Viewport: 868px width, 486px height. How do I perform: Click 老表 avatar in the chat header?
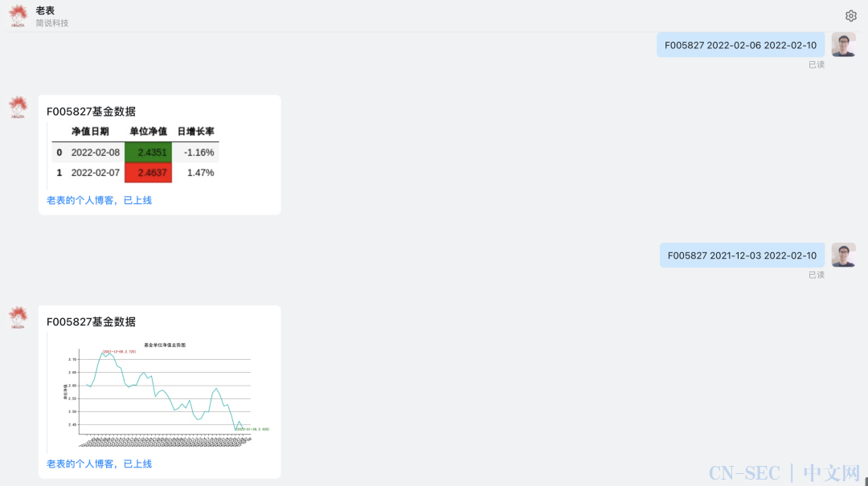point(18,16)
